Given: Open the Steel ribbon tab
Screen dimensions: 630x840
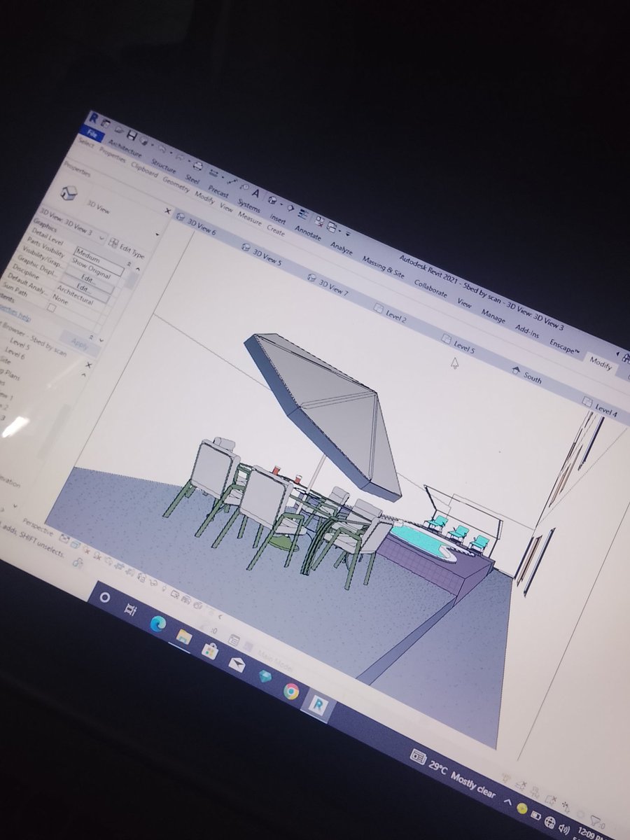Looking at the screenshot, I should 192,178.
